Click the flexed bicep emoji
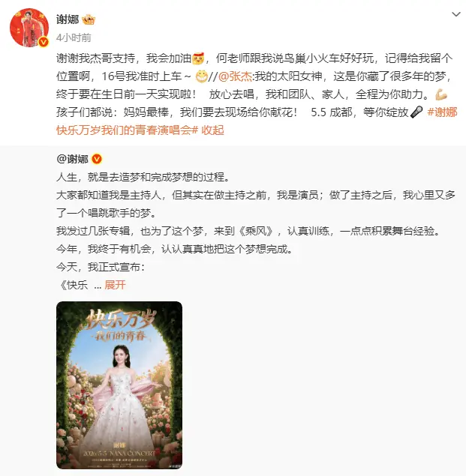Image resolution: width=466 pixels, height=476 pixels. [441, 94]
